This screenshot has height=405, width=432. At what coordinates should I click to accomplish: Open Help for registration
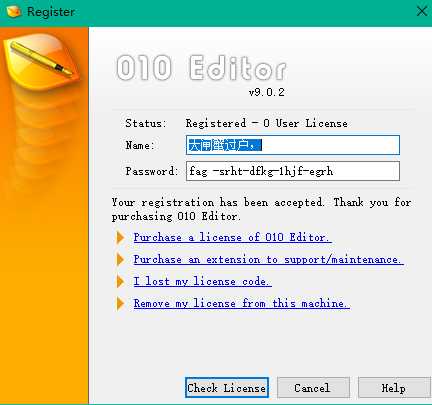(394, 388)
